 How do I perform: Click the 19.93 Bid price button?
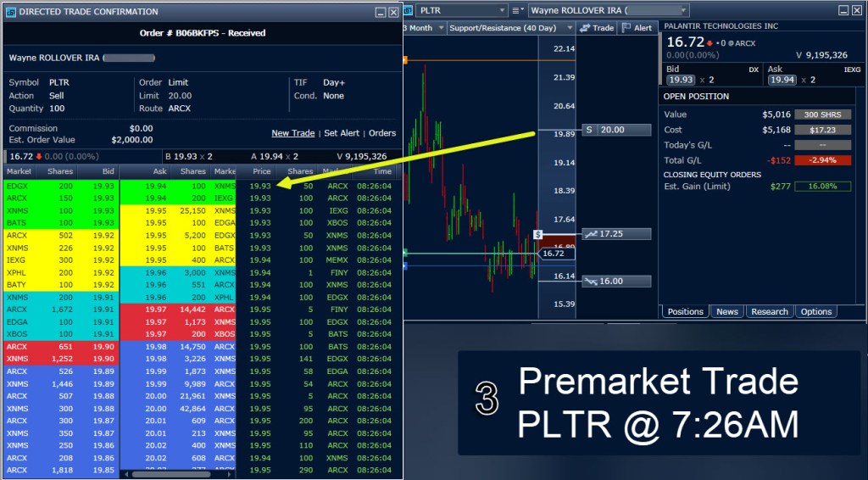(x=679, y=80)
